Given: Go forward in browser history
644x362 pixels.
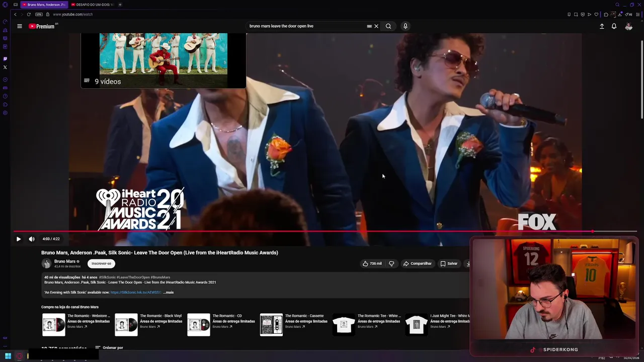Looking at the screenshot, I should click(22, 14).
